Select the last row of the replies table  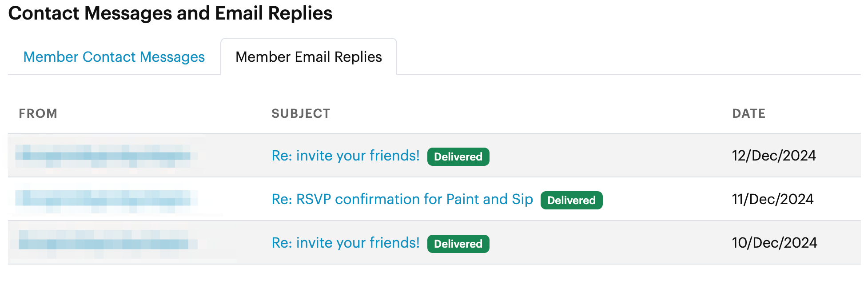coord(622,243)
